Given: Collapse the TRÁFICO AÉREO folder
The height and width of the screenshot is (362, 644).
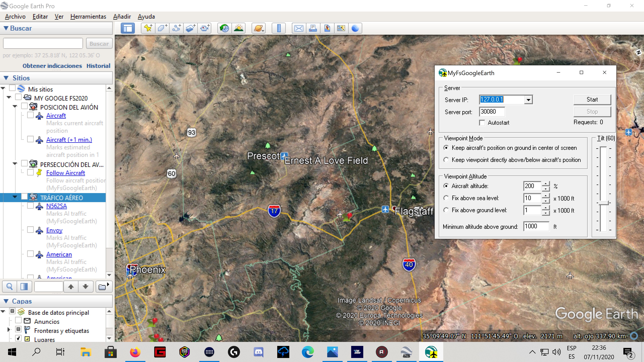Looking at the screenshot, I should click(15, 197).
